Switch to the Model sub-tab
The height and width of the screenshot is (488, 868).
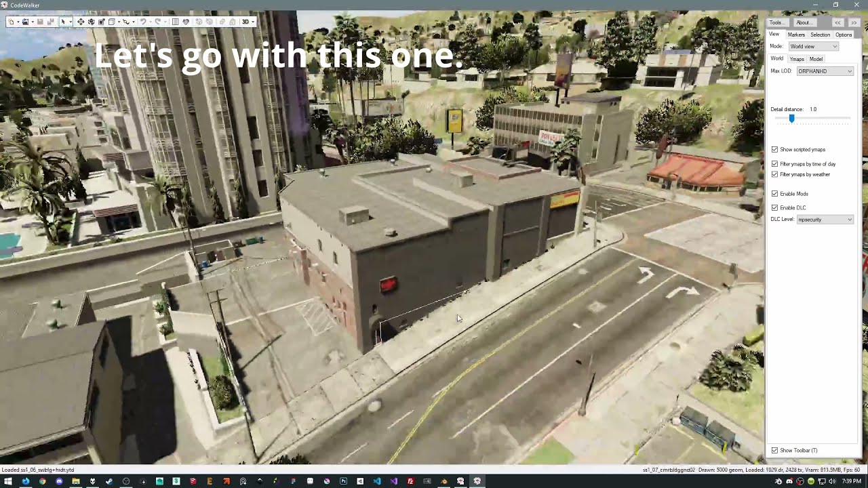pos(816,59)
